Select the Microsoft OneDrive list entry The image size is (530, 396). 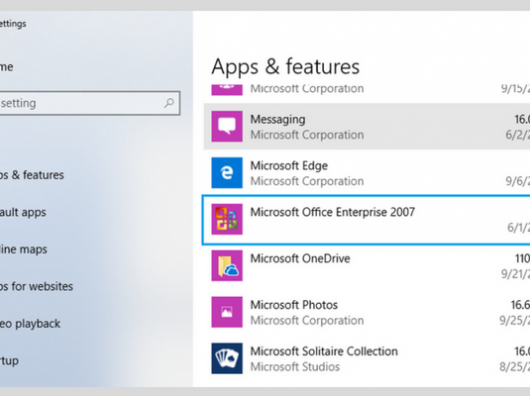pos(367,266)
